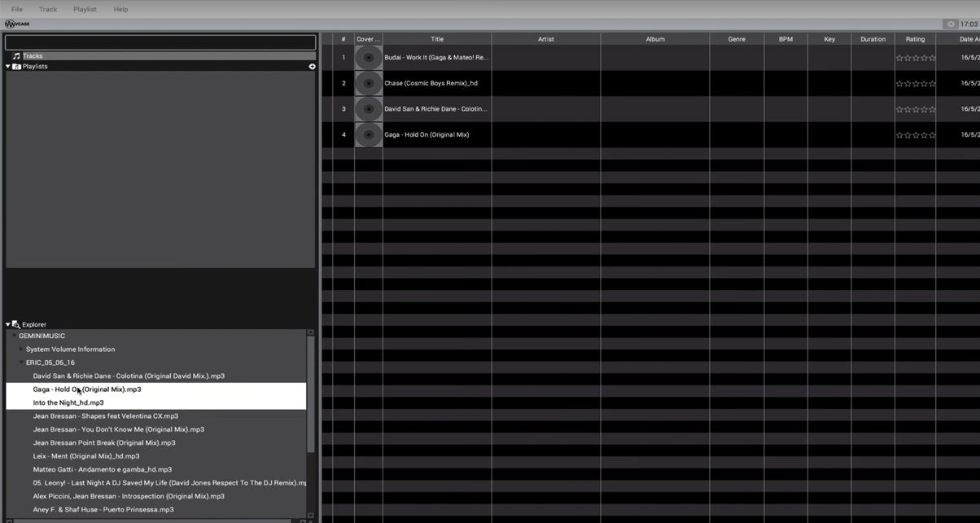
Task: Click the Explorer vertical scrollbar
Action: pos(311,393)
